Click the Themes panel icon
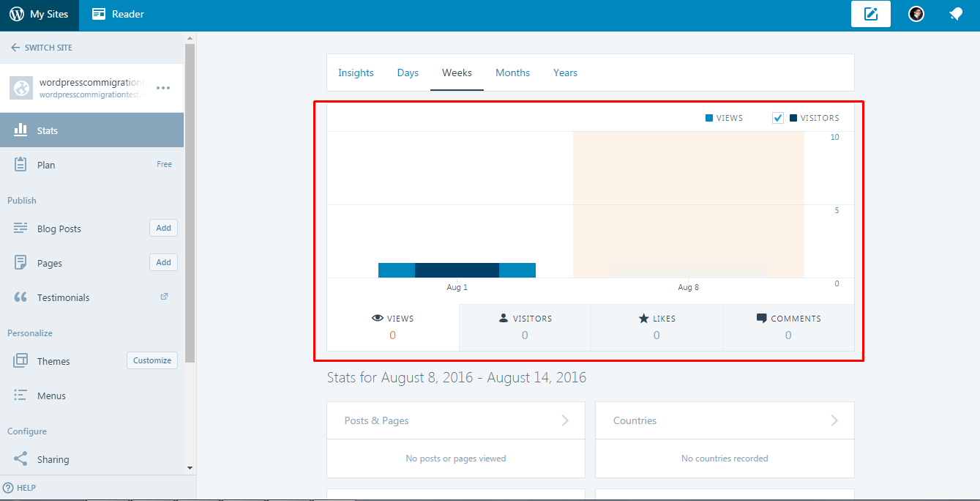 pyautogui.click(x=20, y=360)
